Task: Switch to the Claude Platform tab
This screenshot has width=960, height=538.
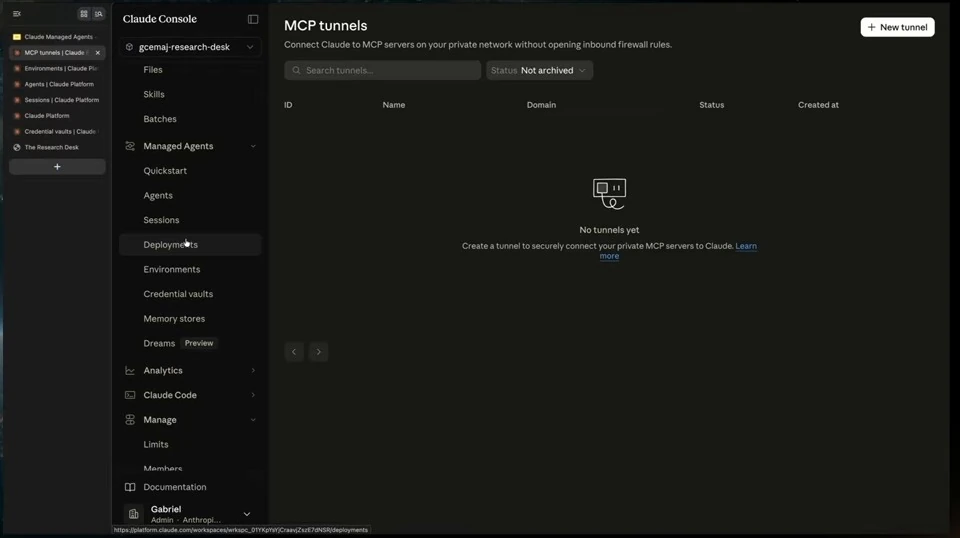Action: (x=56, y=116)
